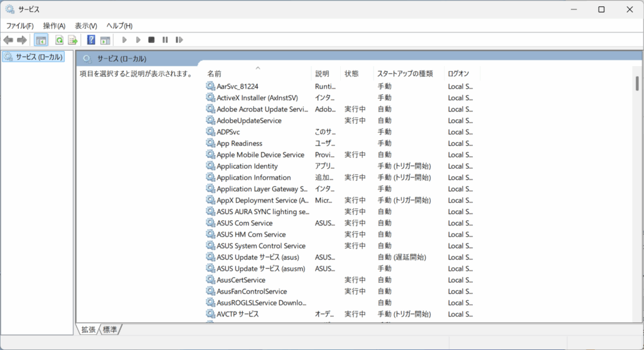This screenshot has width=644, height=350.
Task: Click the Refresh toolbar icon
Action: [59, 40]
